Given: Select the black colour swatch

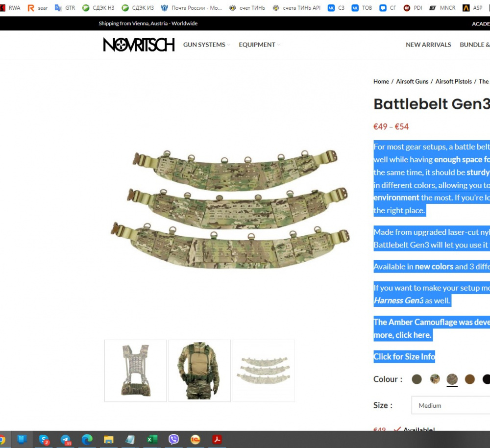Looking at the screenshot, I should 487,379.
